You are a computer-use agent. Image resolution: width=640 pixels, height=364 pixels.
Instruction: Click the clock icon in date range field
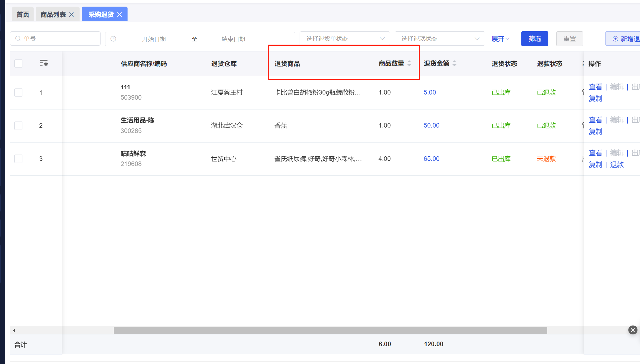(113, 39)
